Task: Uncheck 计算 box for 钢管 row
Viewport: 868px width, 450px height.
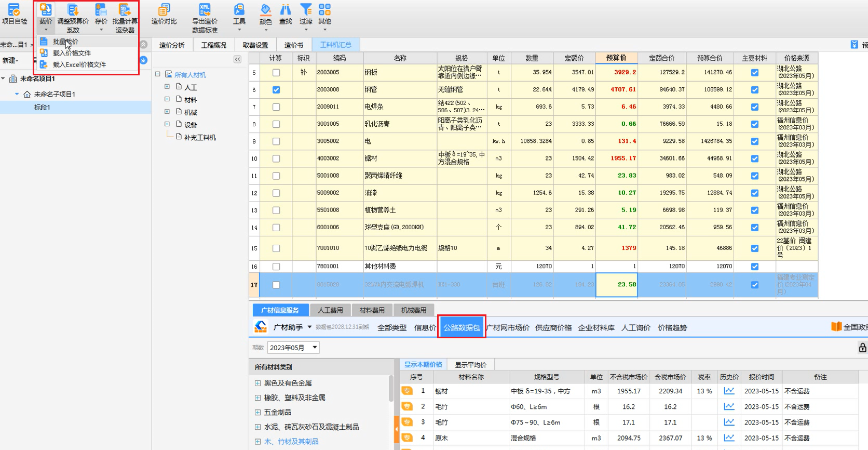Action: pyautogui.click(x=276, y=90)
